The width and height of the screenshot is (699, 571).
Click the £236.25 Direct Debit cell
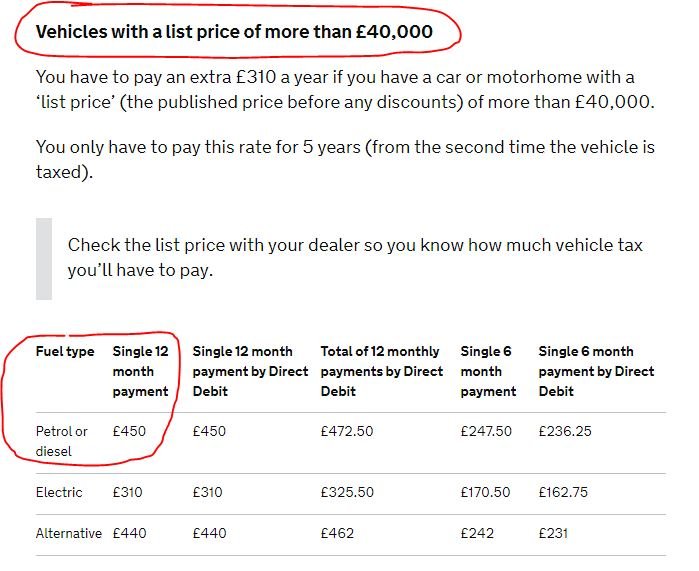(x=565, y=431)
